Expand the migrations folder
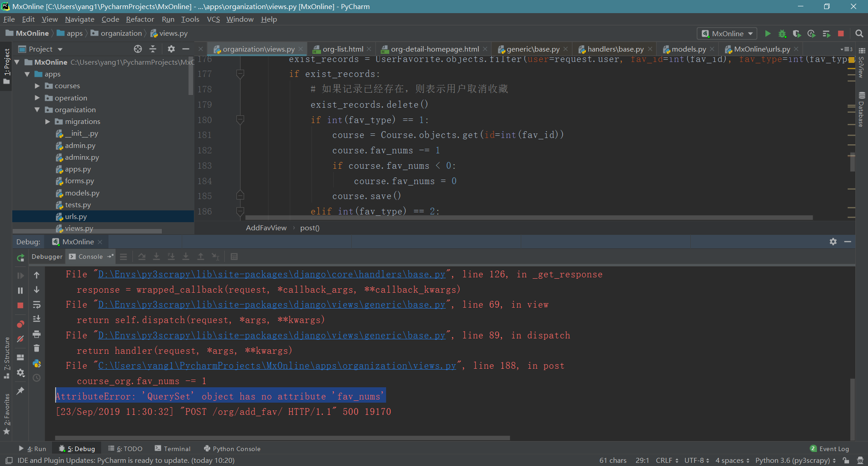This screenshot has width=868, height=466. point(47,122)
